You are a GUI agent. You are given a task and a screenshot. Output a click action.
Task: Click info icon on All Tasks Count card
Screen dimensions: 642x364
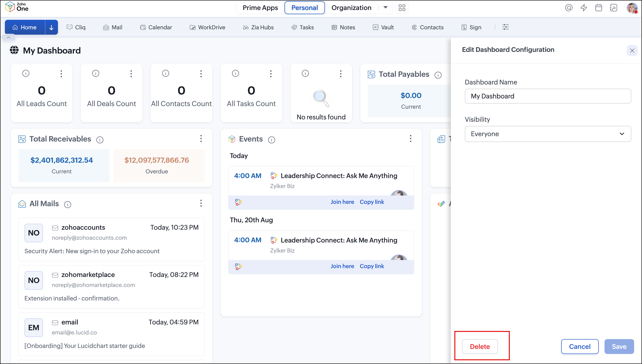coord(236,73)
